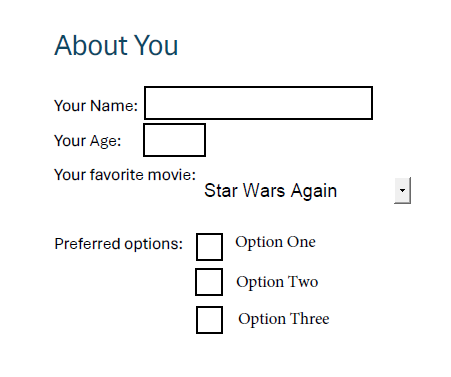
Task: Click the word About in the heading
Action: pos(91,45)
